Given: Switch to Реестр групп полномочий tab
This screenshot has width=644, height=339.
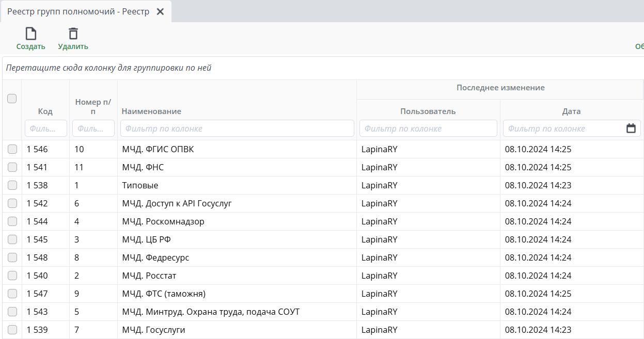Looking at the screenshot, I should (78, 11).
